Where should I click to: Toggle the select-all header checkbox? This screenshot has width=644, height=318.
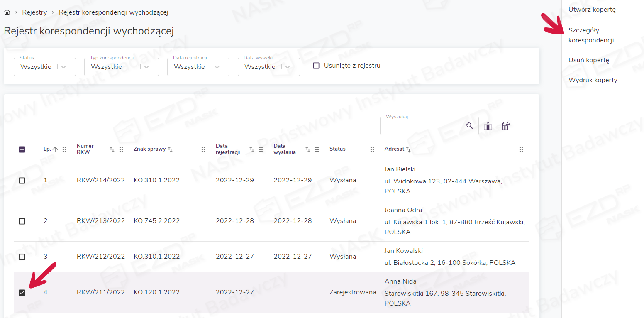tap(22, 149)
